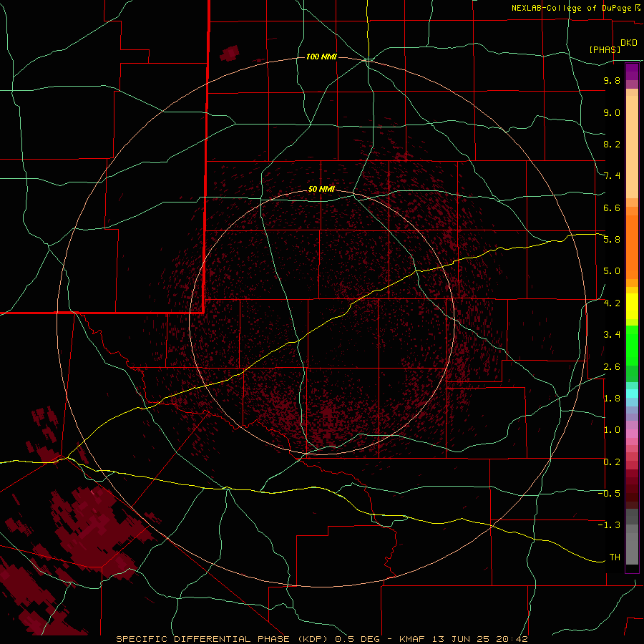Click the DKD label above the color scale
Image resolution: width=644 pixels, height=644 pixels.
(629, 43)
